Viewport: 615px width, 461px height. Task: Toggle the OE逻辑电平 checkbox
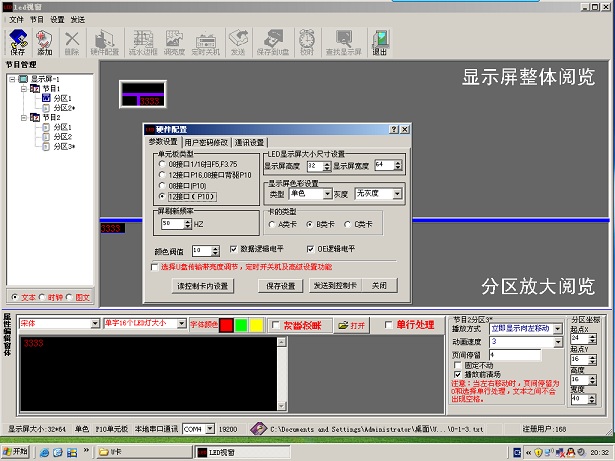click(x=310, y=248)
